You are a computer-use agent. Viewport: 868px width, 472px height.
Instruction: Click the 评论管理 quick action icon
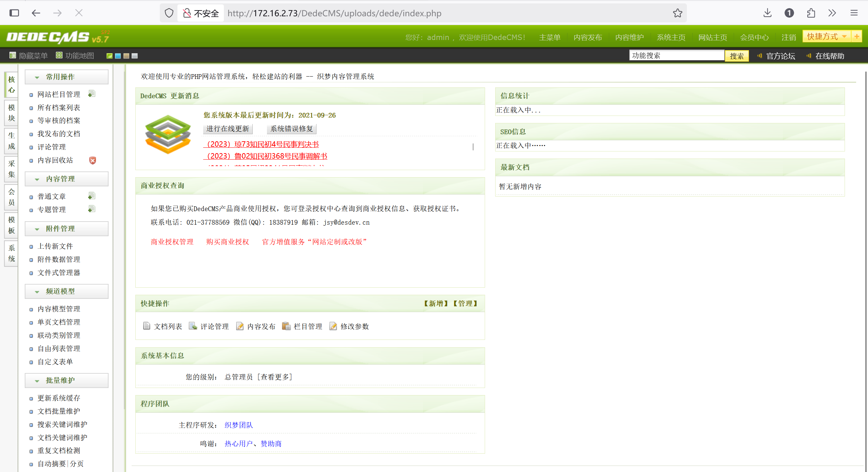click(193, 326)
